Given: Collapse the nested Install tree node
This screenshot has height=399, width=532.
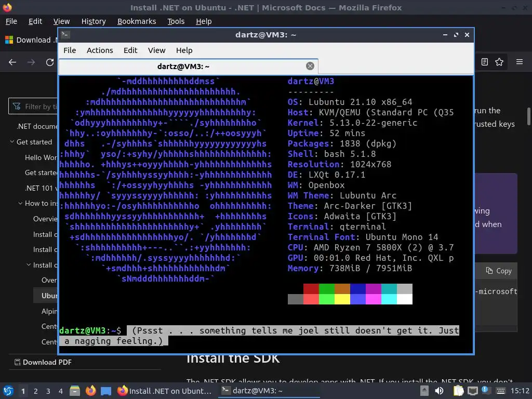Looking at the screenshot, I should [x=29, y=265].
